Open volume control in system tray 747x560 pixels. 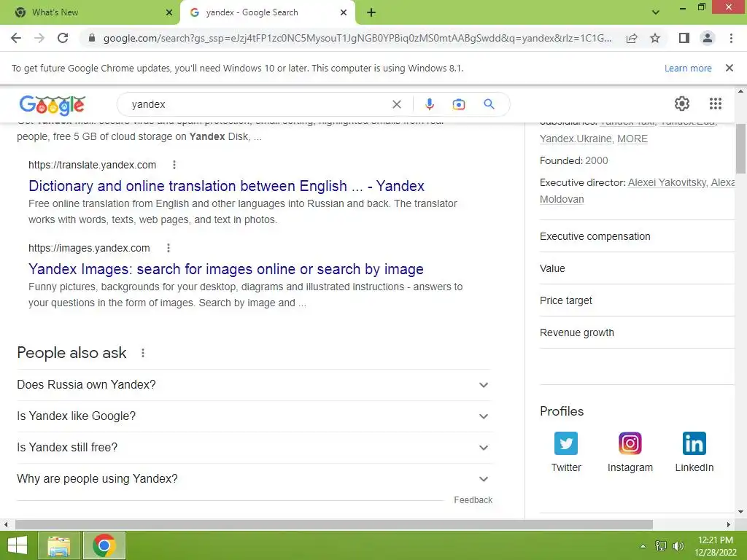click(x=678, y=546)
